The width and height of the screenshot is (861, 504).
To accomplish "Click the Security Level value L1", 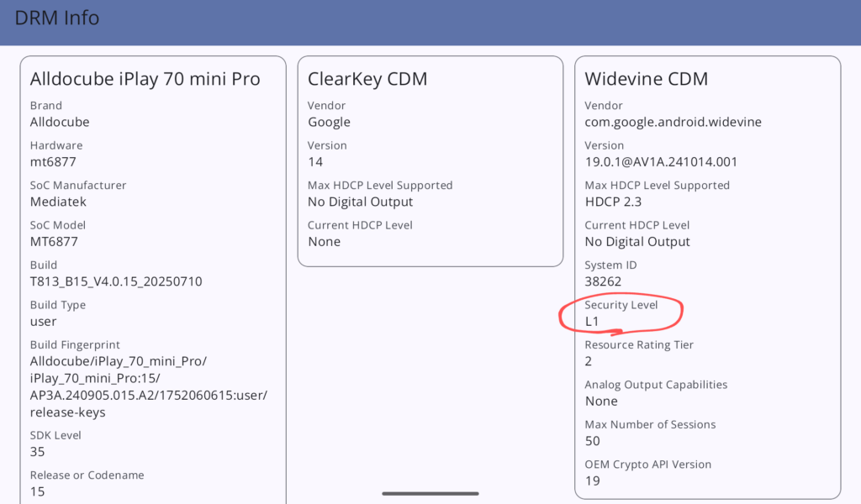I will pyautogui.click(x=592, y=322).
